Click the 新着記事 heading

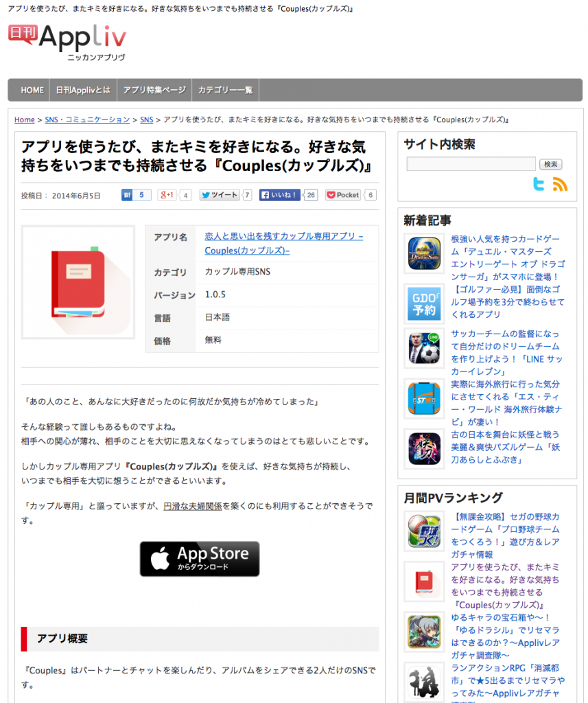[x=427, y=220]
